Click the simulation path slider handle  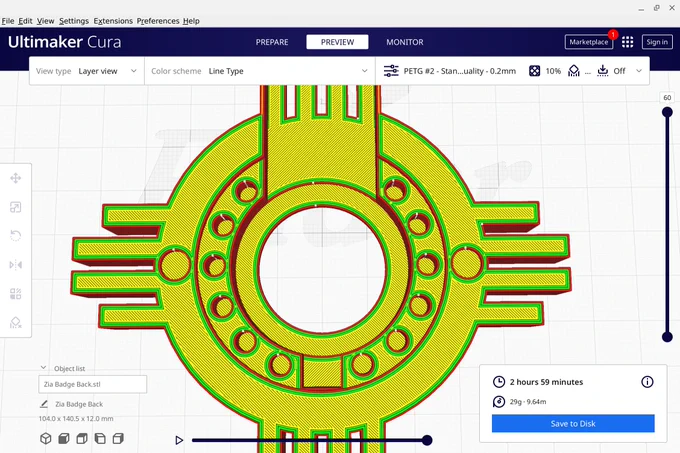(427, 440)
